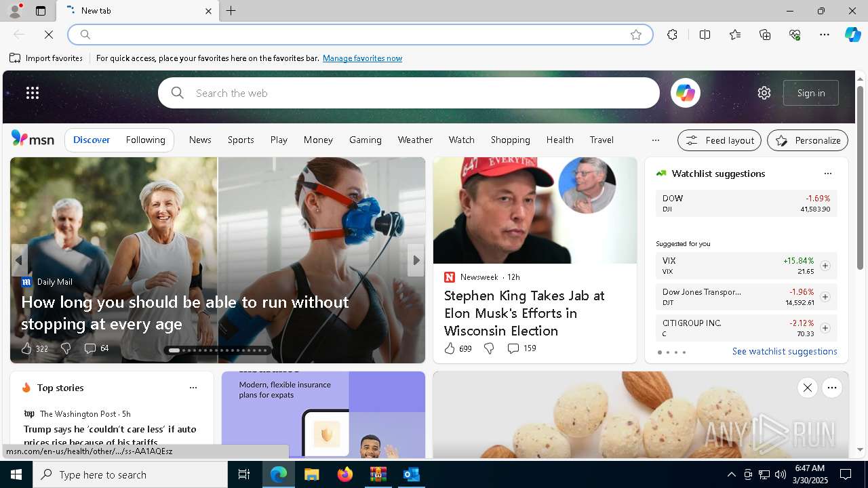
Task: Open Task View on taskbar
Action: [x=244, y=474]
